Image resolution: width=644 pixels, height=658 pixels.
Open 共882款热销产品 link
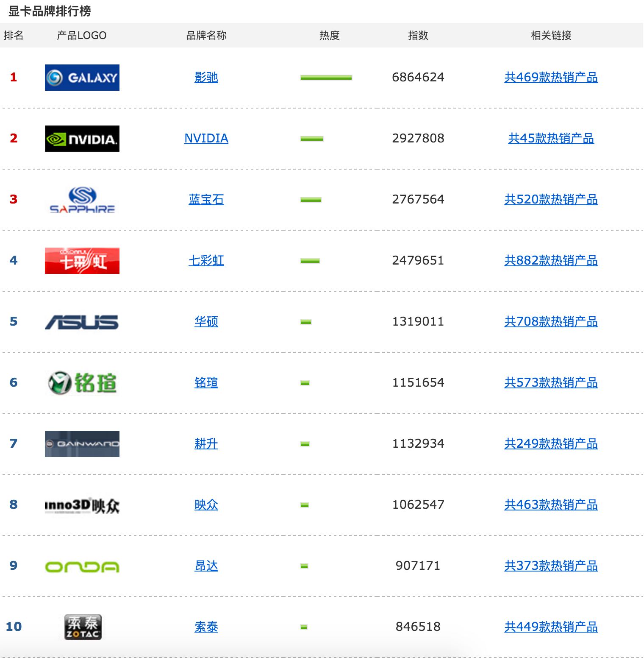pyautogui.click(x=551, y=261)
